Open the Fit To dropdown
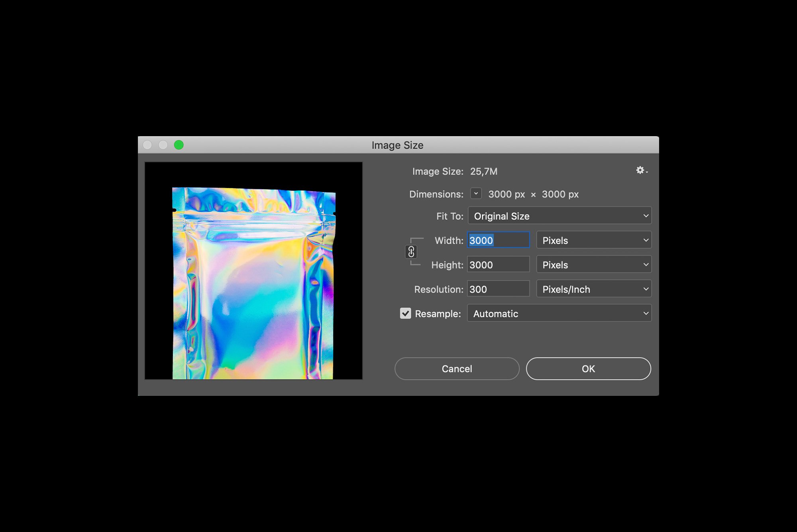 pyautogui.click(x=559, y=216)
